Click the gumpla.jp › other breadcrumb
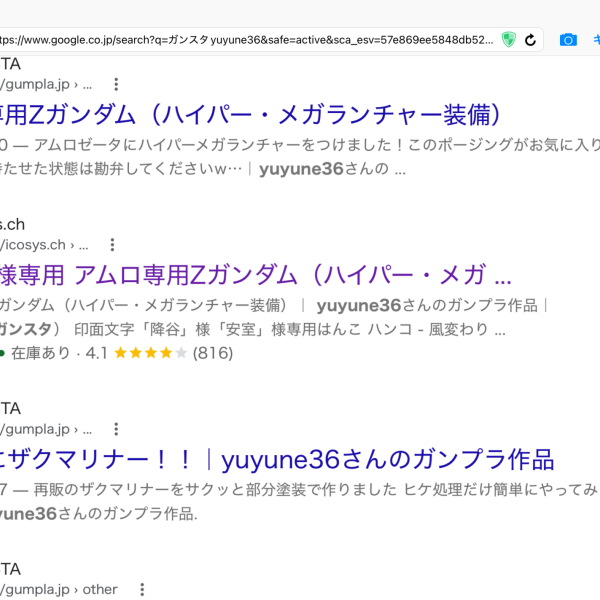 59,589
